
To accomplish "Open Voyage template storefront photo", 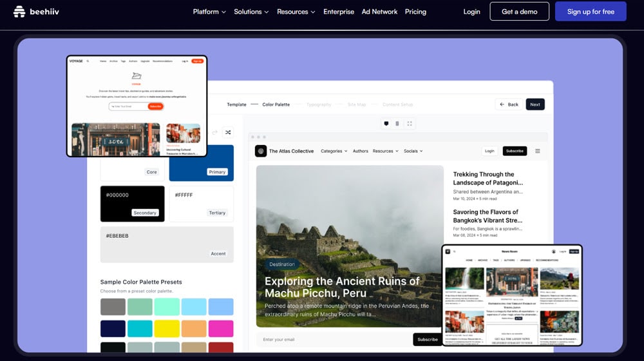I will coord(116,139).
